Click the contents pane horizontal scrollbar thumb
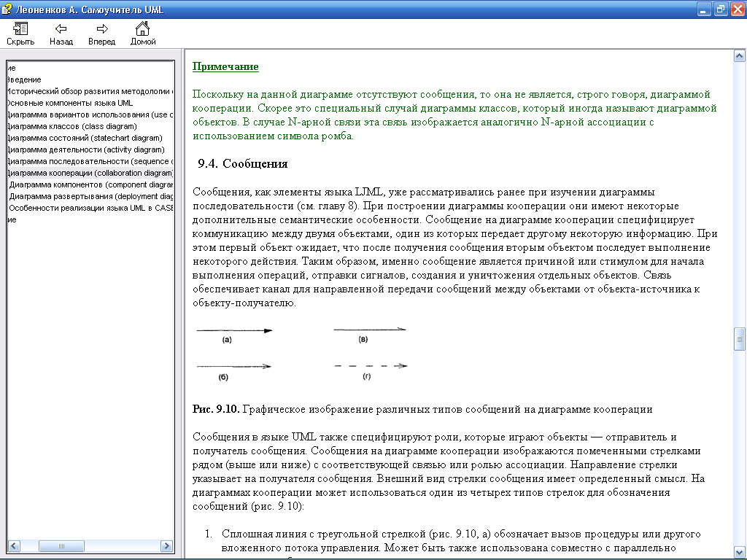Screen dimensions: 747x560 61,545
